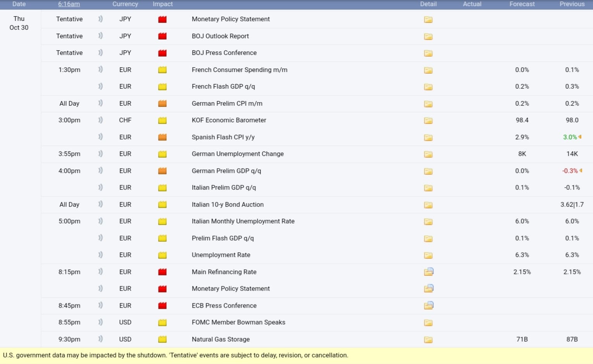This screenshot has height=364, width=593.
Task: Open the German Unemployment Change event
Action: 238,154
